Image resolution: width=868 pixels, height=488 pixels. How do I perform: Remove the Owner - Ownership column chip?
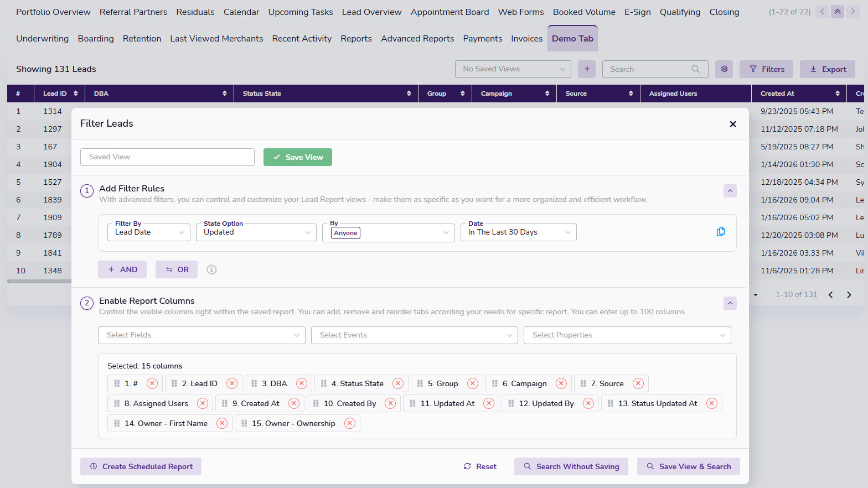click(x=350, y=423)
